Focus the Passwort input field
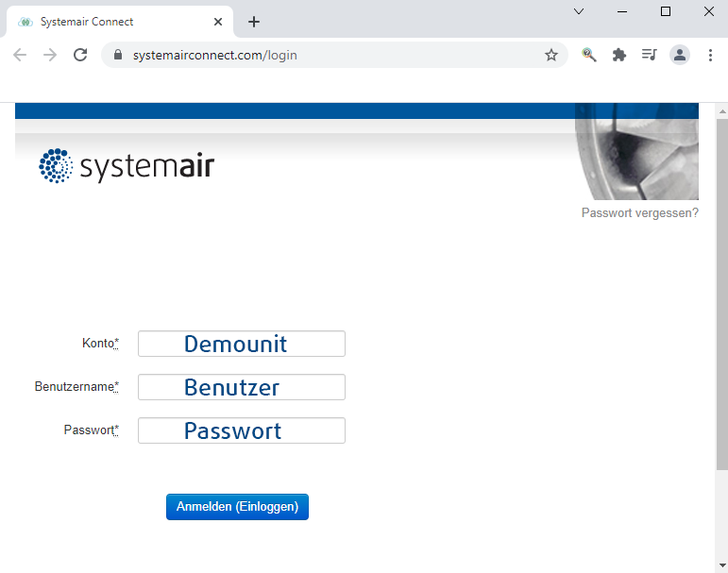This screenshot has height=573, width=728. point(242,430)
